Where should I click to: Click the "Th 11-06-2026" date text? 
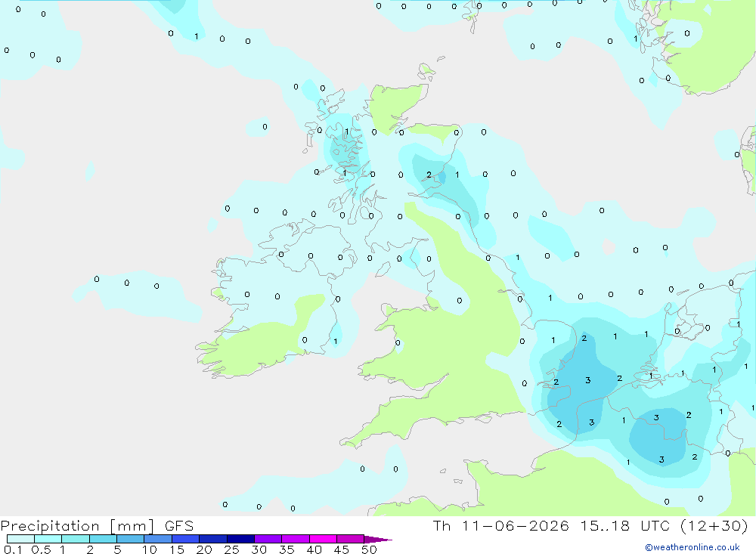click(501, 525)
